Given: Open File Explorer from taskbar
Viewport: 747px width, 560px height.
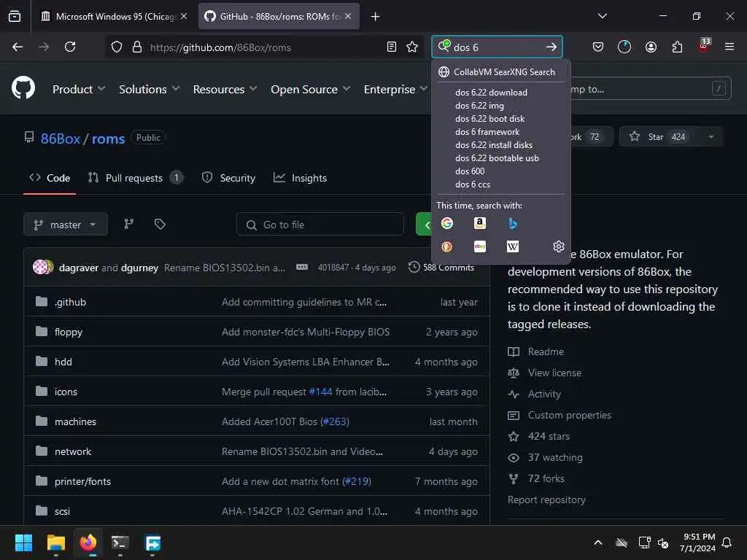Looking at the screenshot, I should click(x=56, y=542).
